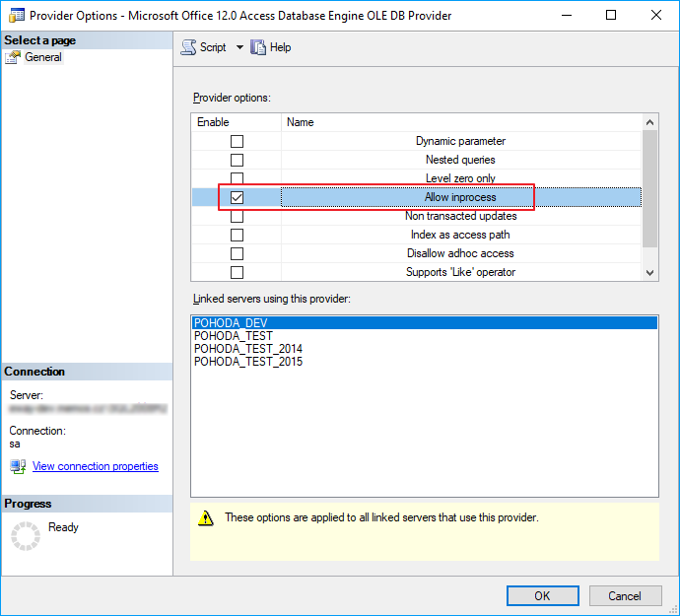Click the provider options scroll down arrow
Image resolution: width=680 pixels, height=616 pixels.
tap(649, 273)
